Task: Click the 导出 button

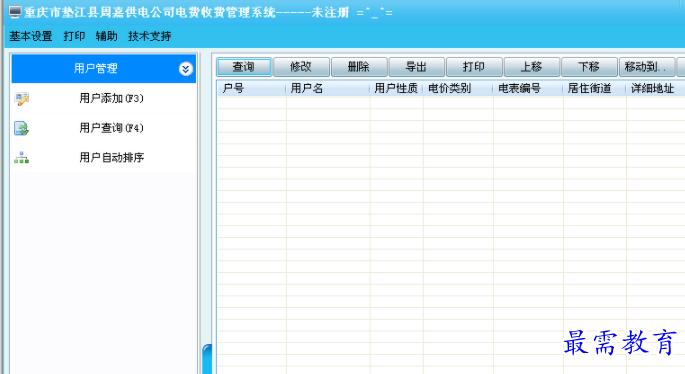Action: coord(416,67)
